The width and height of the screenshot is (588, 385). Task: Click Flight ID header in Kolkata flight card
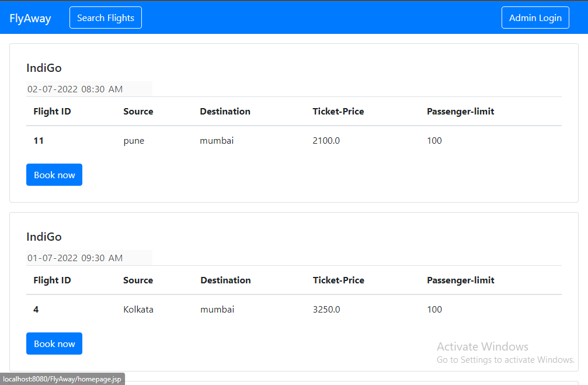point(52,280)
